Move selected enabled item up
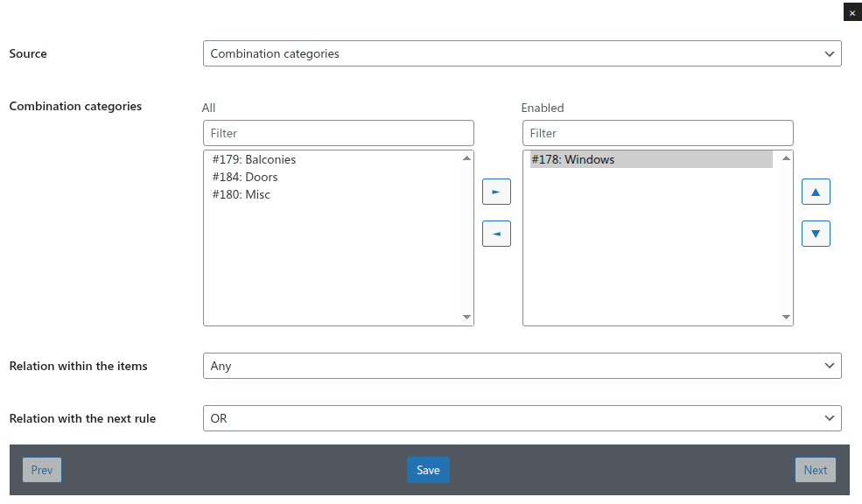Screen dimensions: 862x504 click(x=816, y=192)
